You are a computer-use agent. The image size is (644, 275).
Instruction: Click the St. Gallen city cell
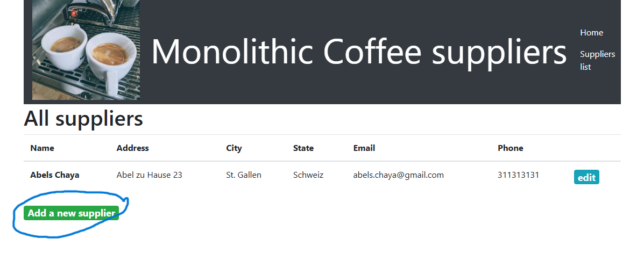click(244, 175)
